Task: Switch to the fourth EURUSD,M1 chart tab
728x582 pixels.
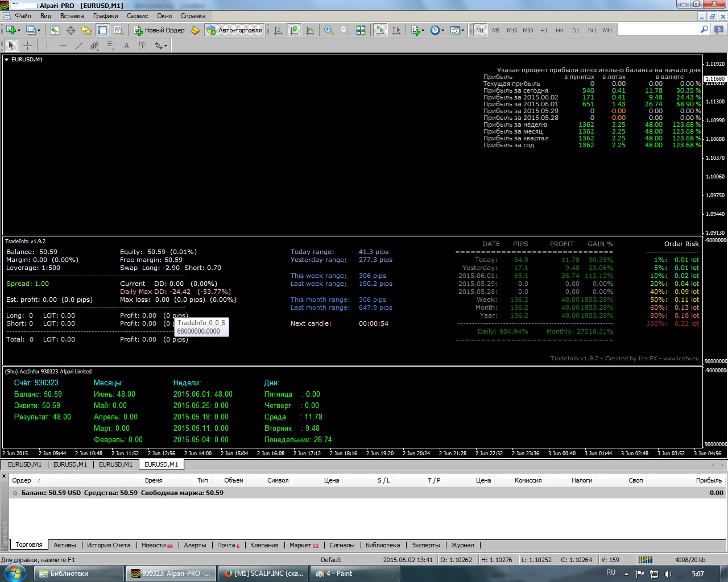Action: pyautogui.click(x=161, y=464)
